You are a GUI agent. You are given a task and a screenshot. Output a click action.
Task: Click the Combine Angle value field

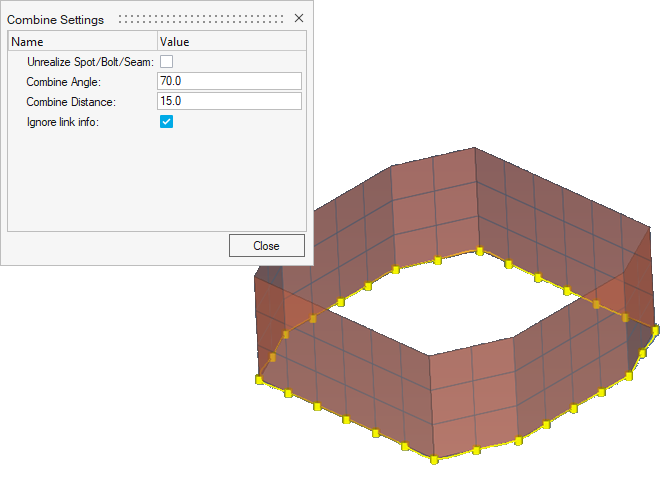[230, 81]
